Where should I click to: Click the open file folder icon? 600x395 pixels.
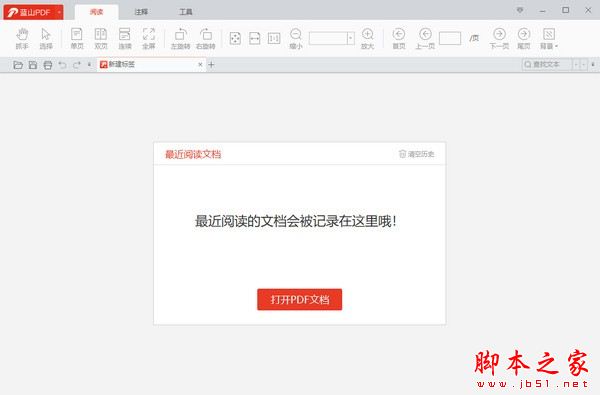tap(18, 65)
